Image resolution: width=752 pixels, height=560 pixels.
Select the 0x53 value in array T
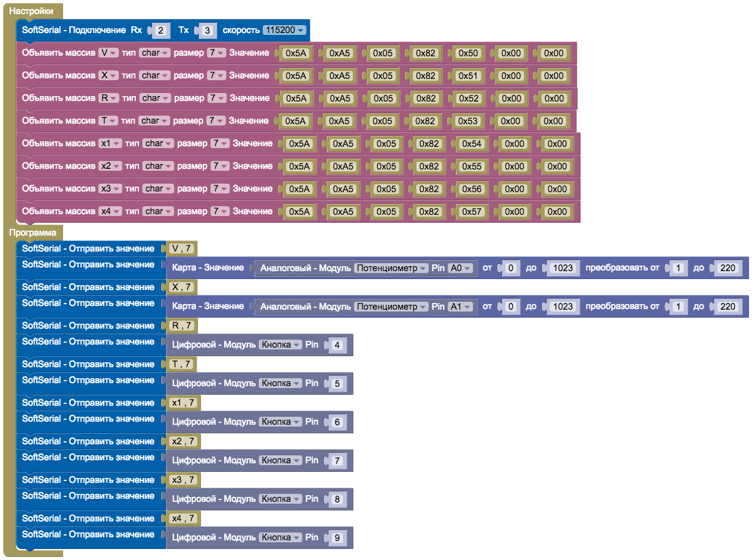coord(468,121)
